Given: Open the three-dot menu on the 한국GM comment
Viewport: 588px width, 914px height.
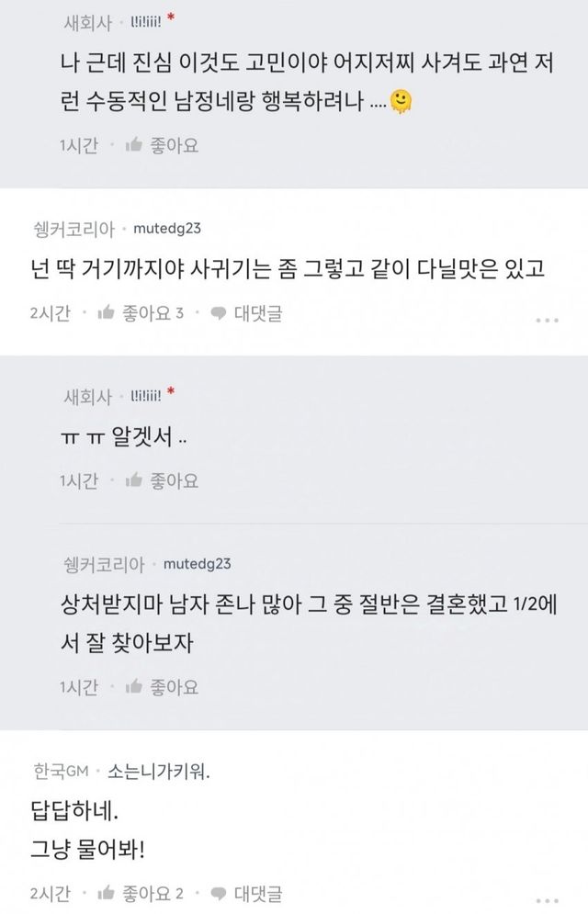Looking at the screenshot, I should tap(547, 898).
